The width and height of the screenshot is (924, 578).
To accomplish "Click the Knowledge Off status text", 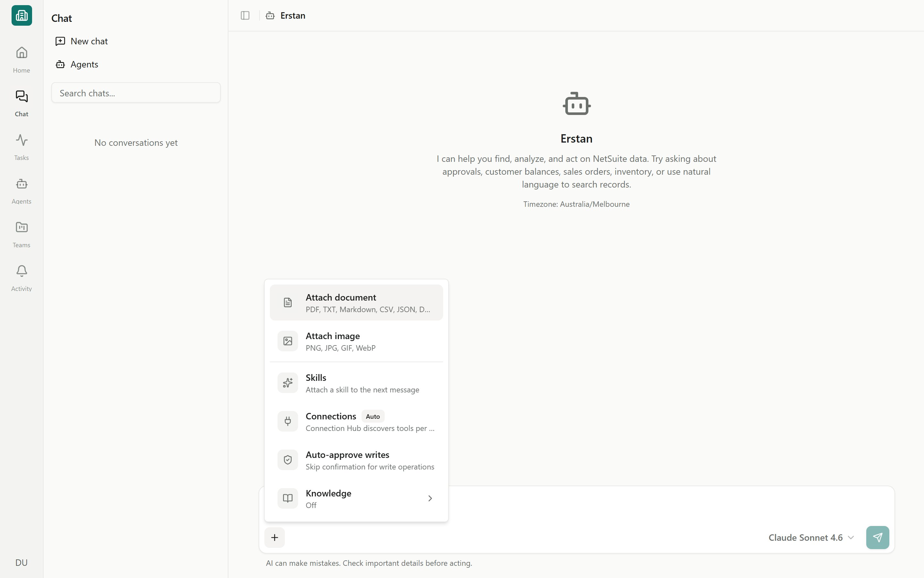I will click(x=311, y=505).
